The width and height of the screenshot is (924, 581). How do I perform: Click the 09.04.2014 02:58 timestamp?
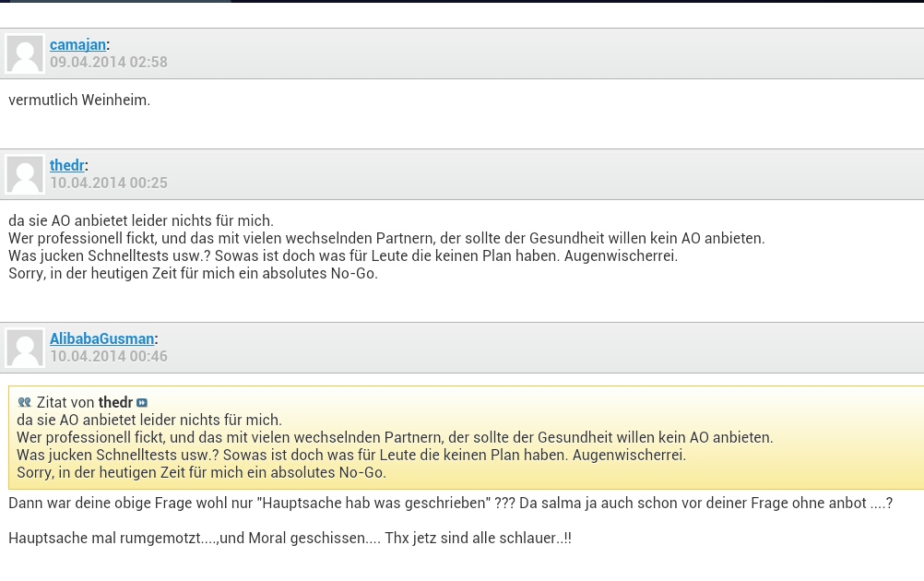(x=109, y=63)
